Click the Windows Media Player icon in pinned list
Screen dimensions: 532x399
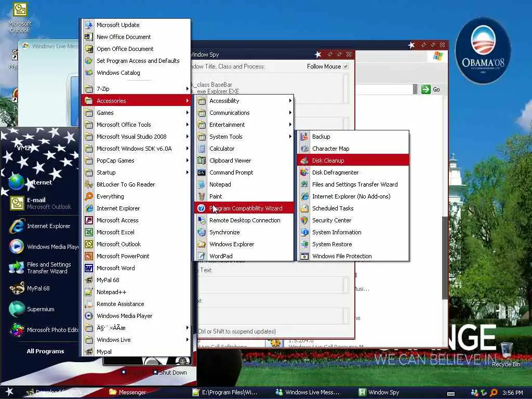point(17,247)
